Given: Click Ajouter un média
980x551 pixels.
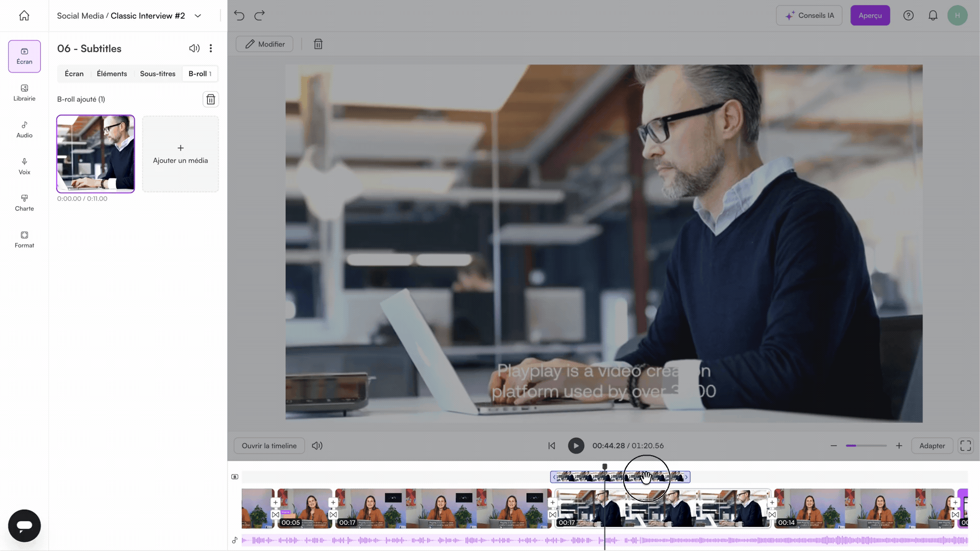Looking at the screenshot, I should pyautogui.click(x=181, y=154).
